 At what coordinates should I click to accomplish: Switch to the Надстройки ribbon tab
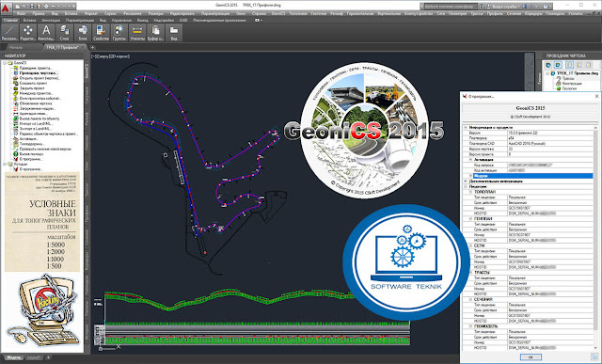coord(164,20)
